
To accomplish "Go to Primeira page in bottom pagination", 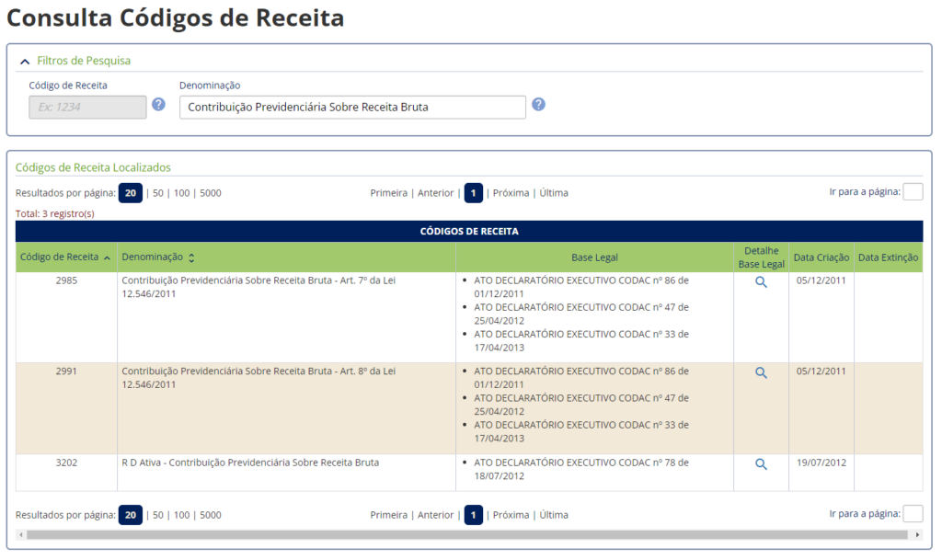I will coord(388,515).
